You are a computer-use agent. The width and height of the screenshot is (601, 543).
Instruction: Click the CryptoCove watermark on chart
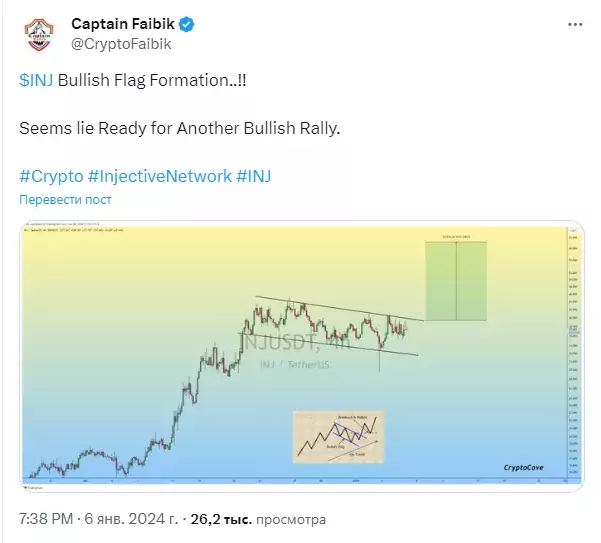coord(523,468)
